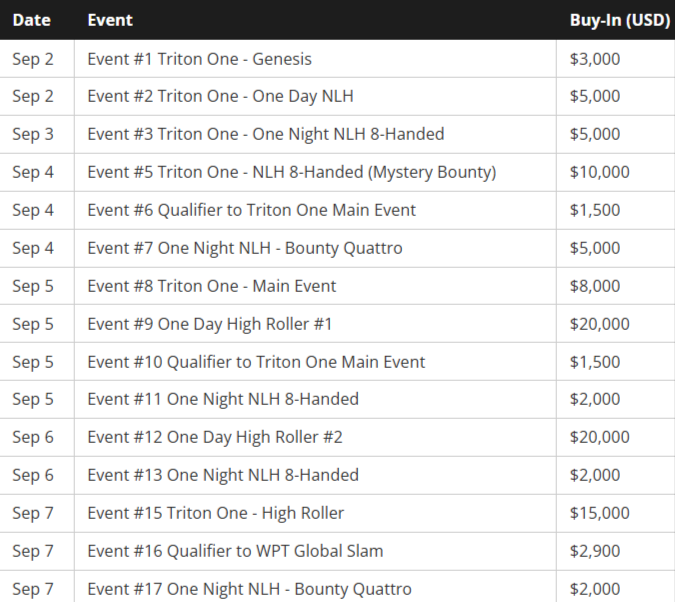
Task: Click the $2,900 buy-in cell
Action: click(x=594, y=552)
